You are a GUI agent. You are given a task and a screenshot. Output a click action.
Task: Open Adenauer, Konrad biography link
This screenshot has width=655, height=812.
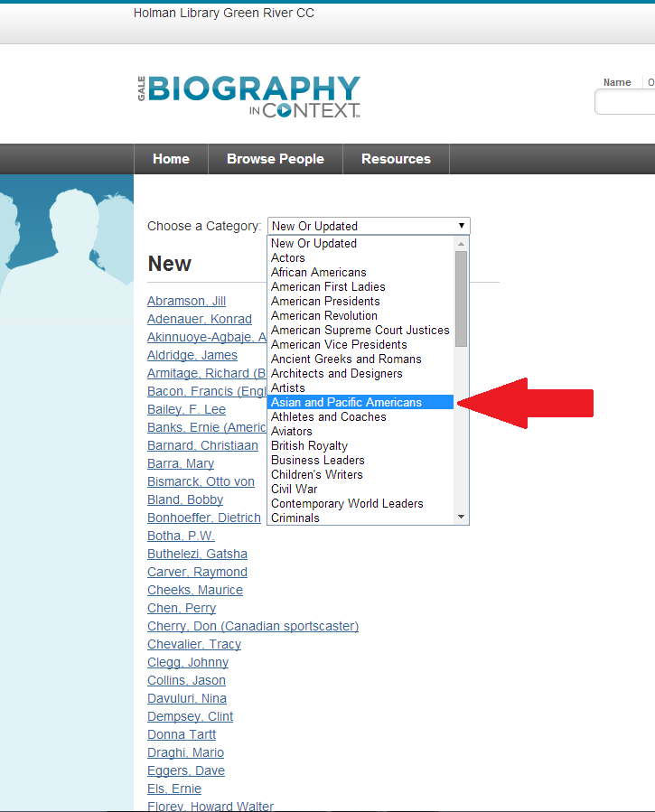pyautogui.click(x=200, y=320)
